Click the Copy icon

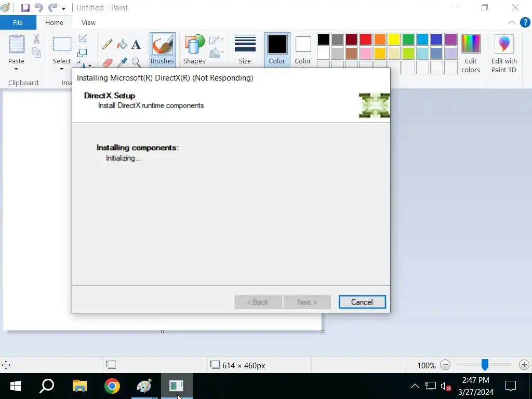coord(36,52)
